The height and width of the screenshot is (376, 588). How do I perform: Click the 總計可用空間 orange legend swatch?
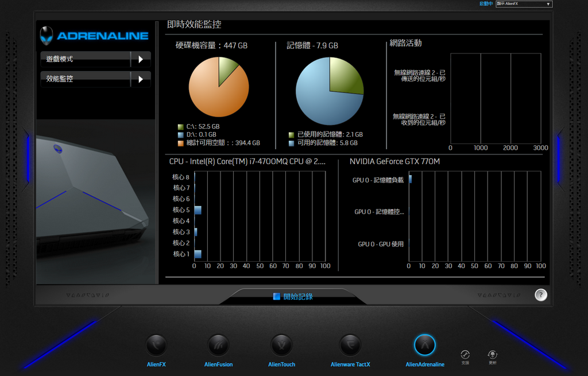[181, 143]
